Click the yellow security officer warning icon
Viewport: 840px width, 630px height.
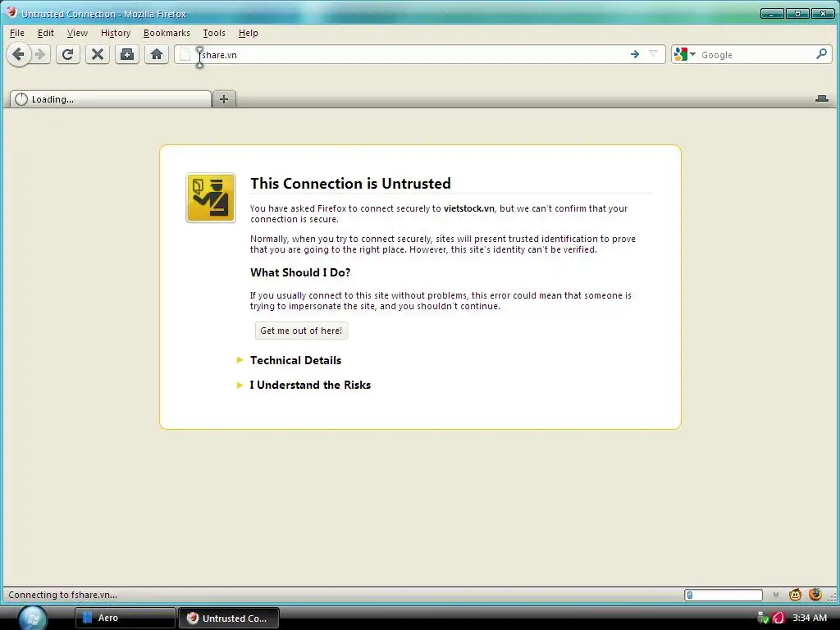[211, 198]
